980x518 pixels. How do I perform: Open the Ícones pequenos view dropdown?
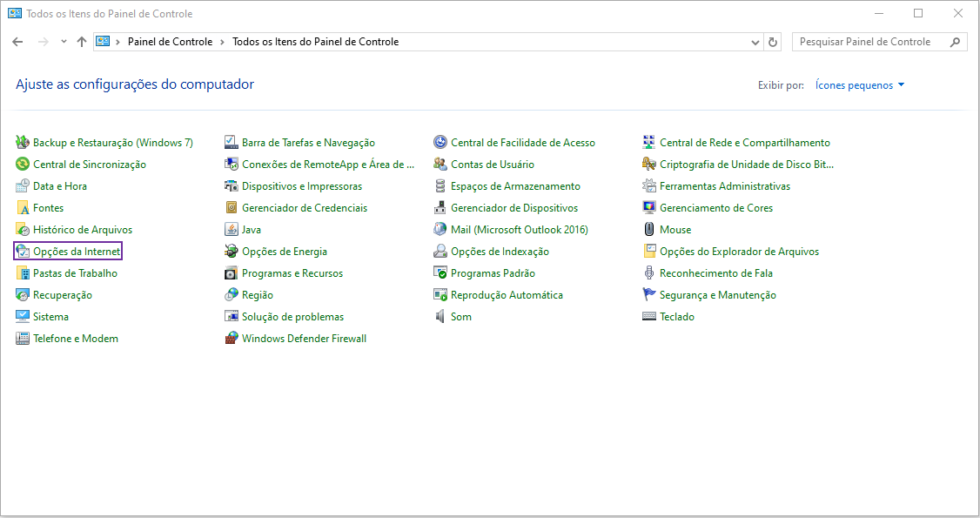point(860,85)
